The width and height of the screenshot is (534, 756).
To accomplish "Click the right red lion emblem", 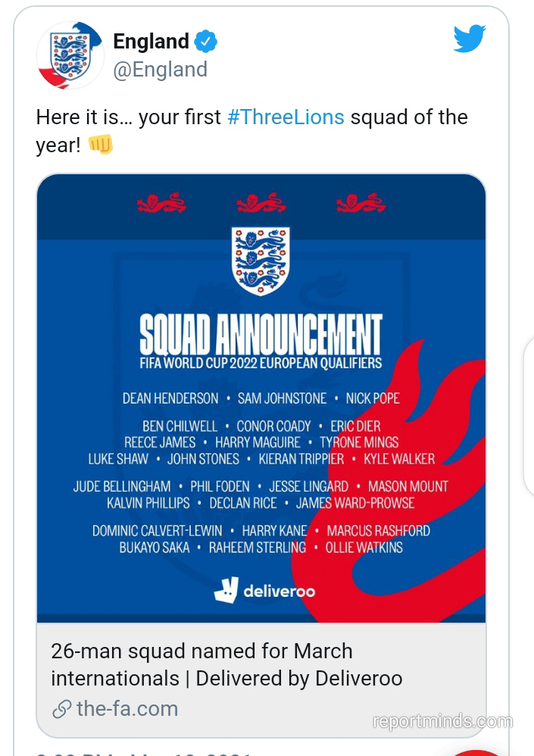I will 361,203.
